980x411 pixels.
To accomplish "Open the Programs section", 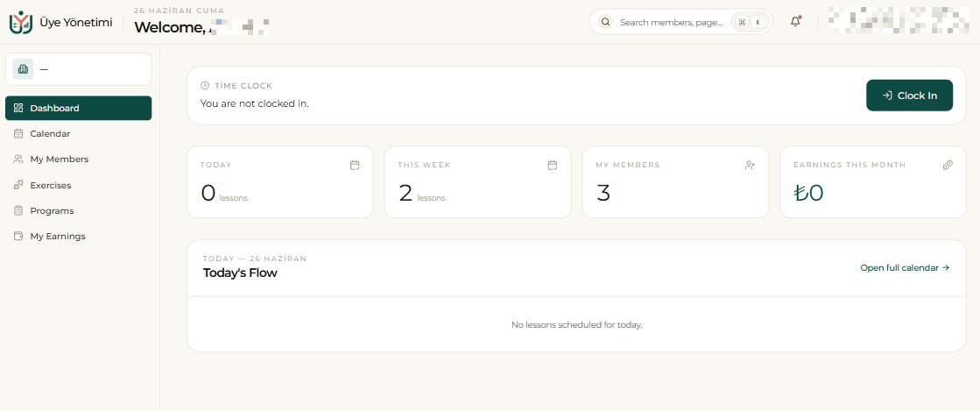I will click(x=78, y=211).
